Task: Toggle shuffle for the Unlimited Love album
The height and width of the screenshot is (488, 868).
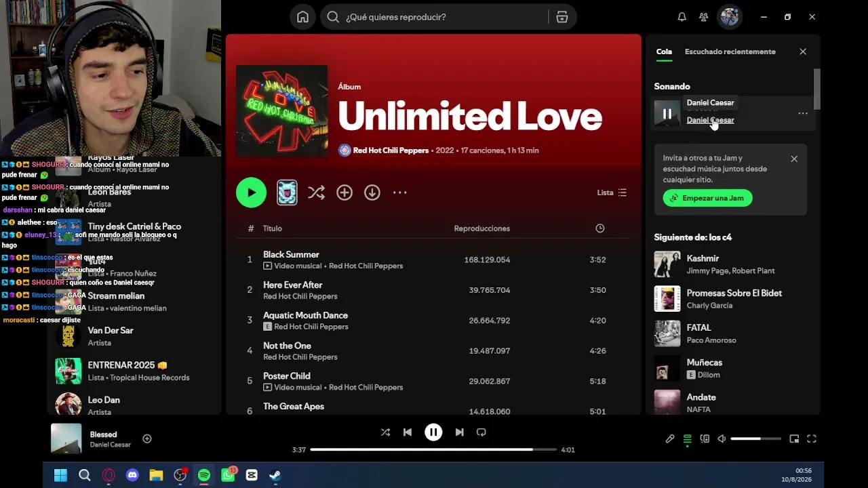Action: (316, 192)
